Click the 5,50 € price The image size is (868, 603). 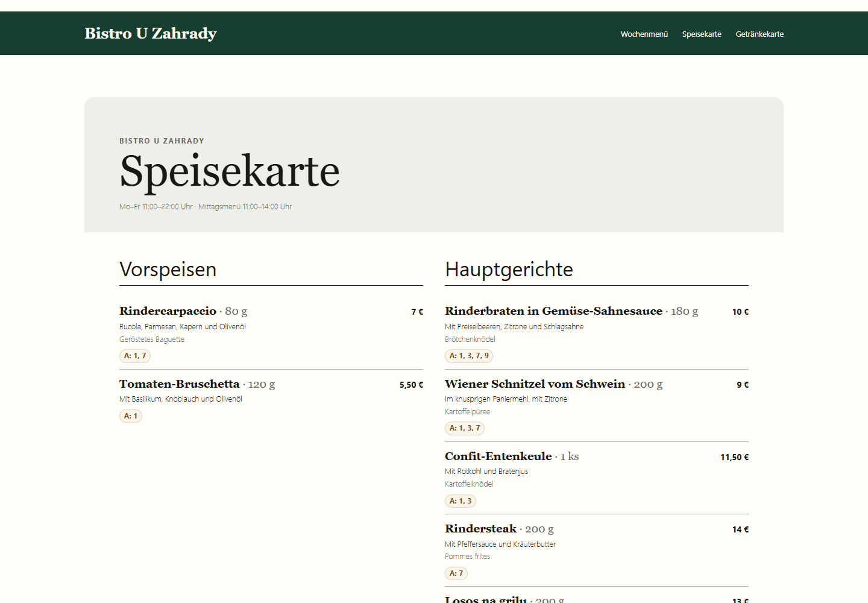coord(411,385)
